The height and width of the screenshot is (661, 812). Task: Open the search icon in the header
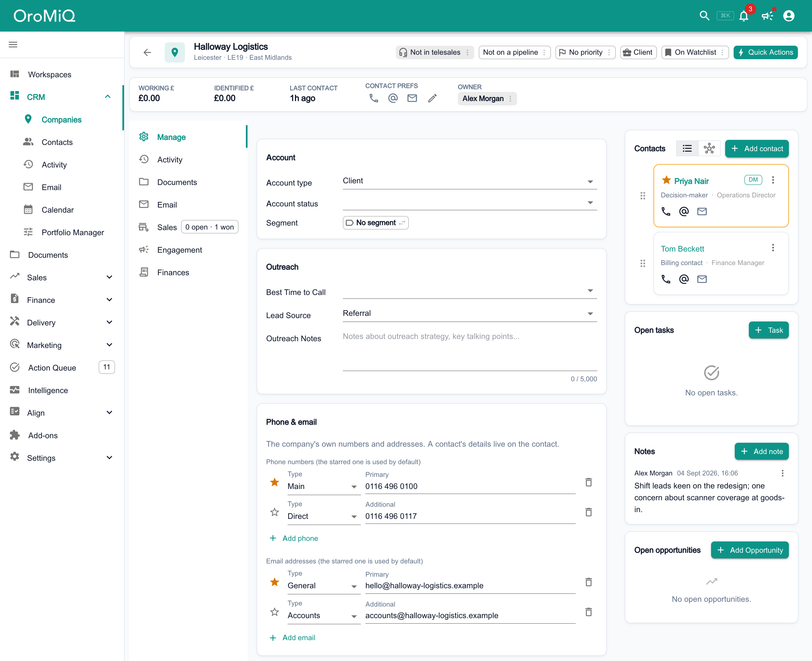click(x=704, y=16)
